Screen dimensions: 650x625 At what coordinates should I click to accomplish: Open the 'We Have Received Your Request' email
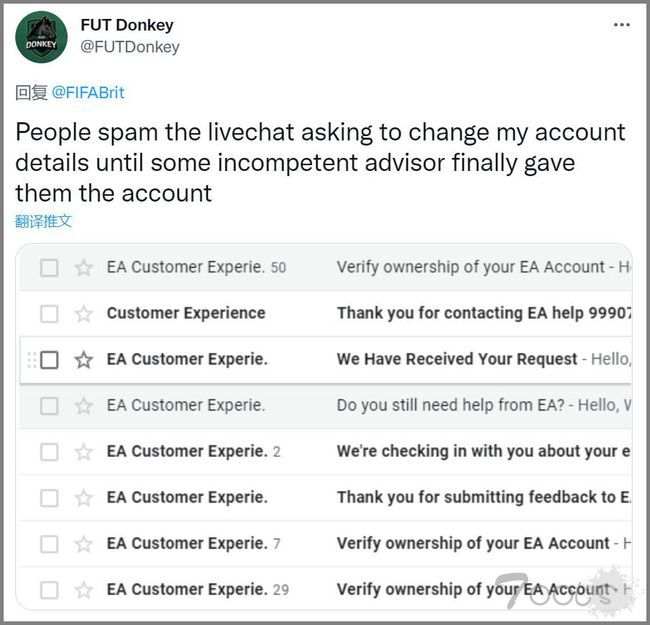pyautogui.click(x=457, y=359)
